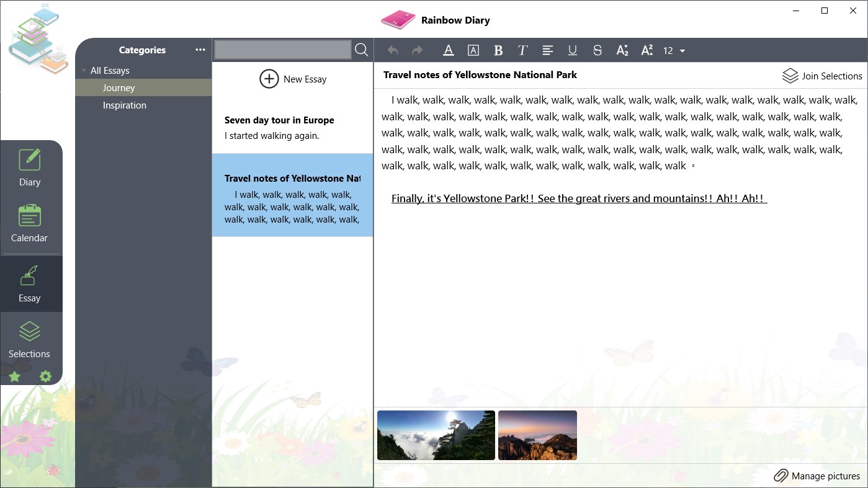The width and height of the screenshot is (868, 488).
Task: Switch to the Calendar tab
Action: pyautogui.click(x=29, y=225)
